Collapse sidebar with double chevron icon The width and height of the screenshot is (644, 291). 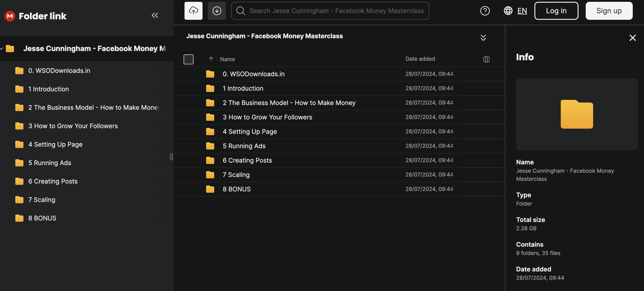pyautogui.click(x=155, y=16)
